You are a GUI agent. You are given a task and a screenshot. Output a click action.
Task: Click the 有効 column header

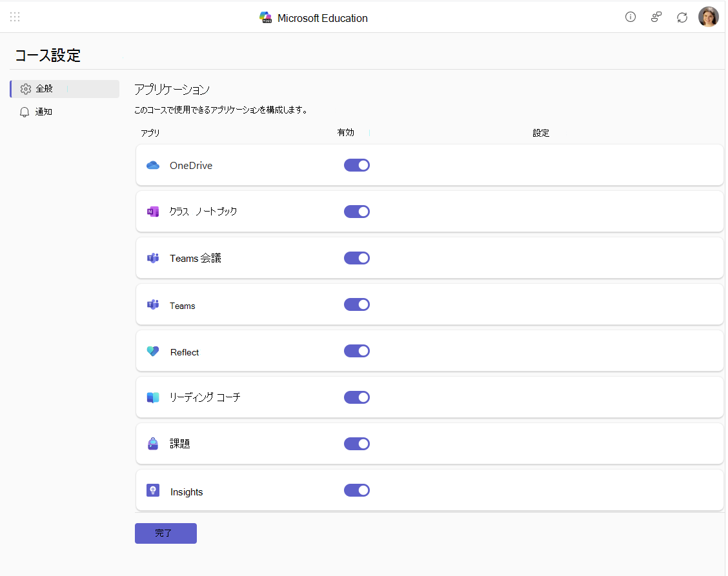pyautogui.click(x=345, y=133)
